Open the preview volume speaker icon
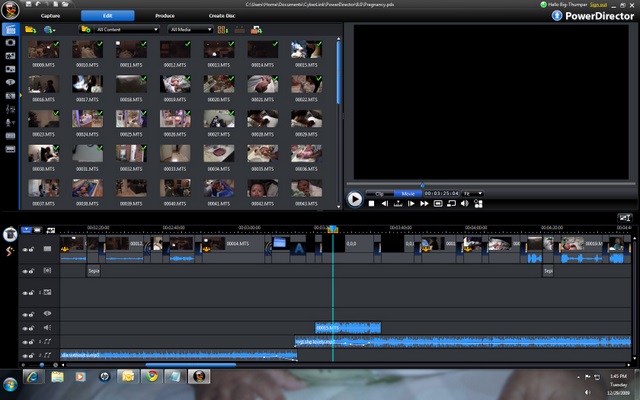 tap(464, 203)
